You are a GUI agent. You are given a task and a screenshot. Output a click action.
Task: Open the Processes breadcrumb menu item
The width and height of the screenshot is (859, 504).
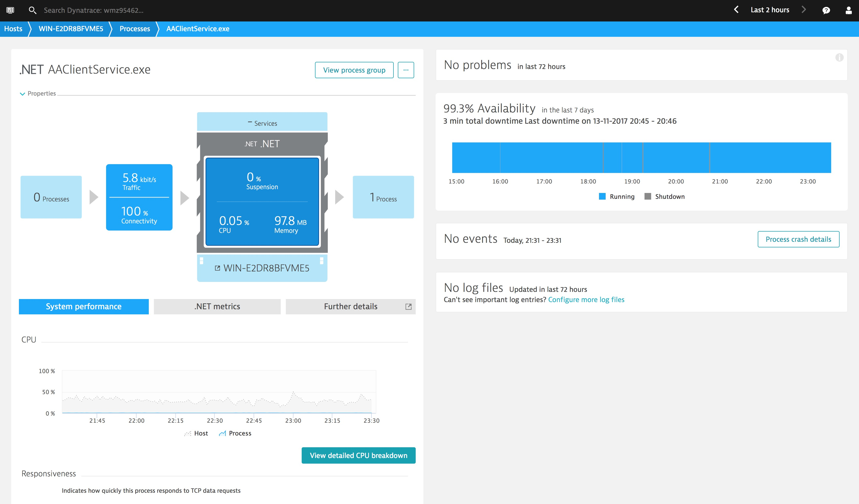pos(134,29)
